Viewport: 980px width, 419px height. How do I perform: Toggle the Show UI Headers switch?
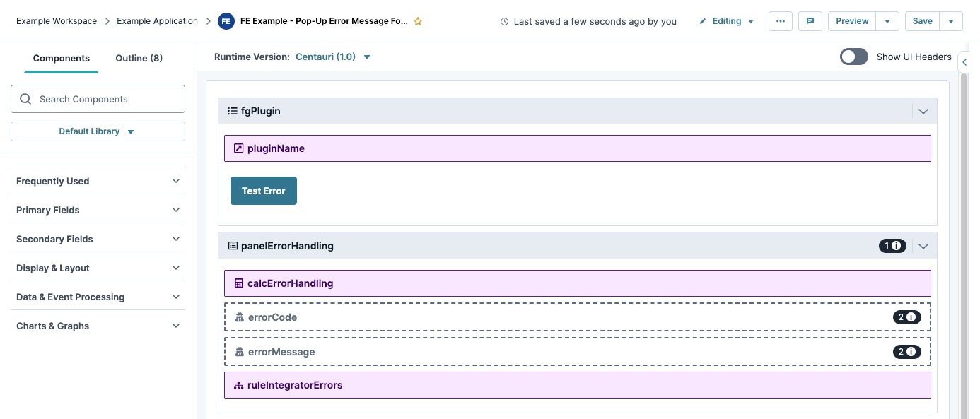coord(854,57)
